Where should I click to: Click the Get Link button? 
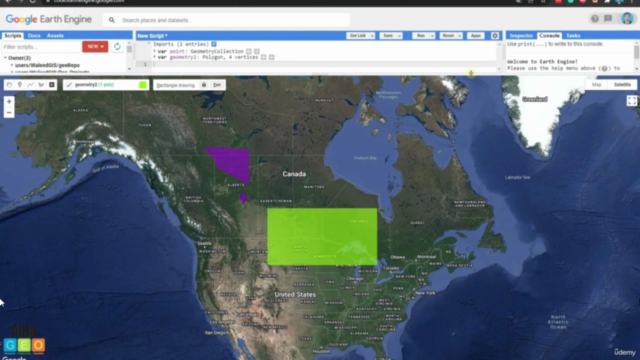(x=358, y=36)
